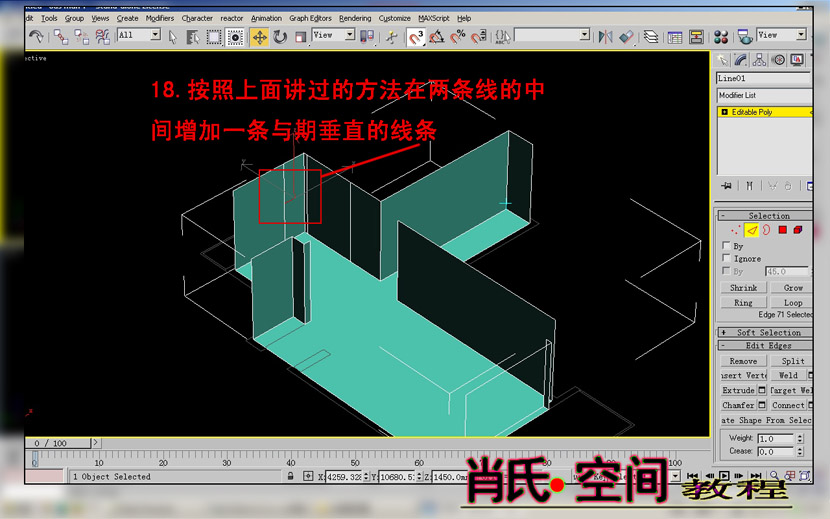This screenshot has width=830, height=519.
Task: Open the Tools menu
Action: tap(49, 18)
